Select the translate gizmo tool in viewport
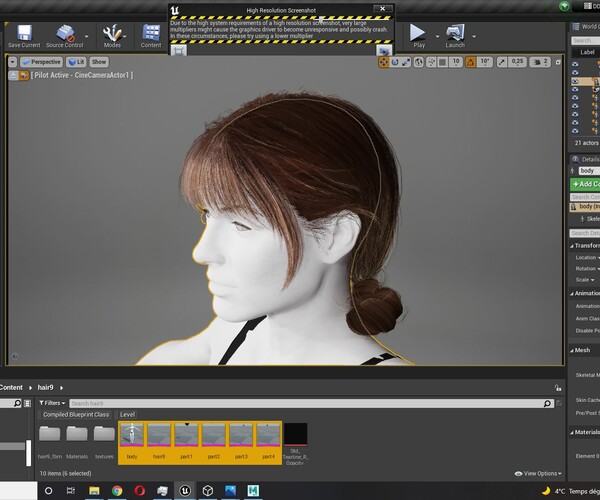 (x=383, y=62)
